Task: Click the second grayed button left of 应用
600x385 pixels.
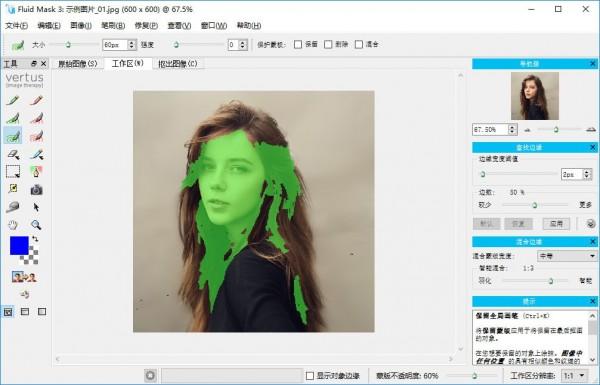Action: tap(518, 224)
